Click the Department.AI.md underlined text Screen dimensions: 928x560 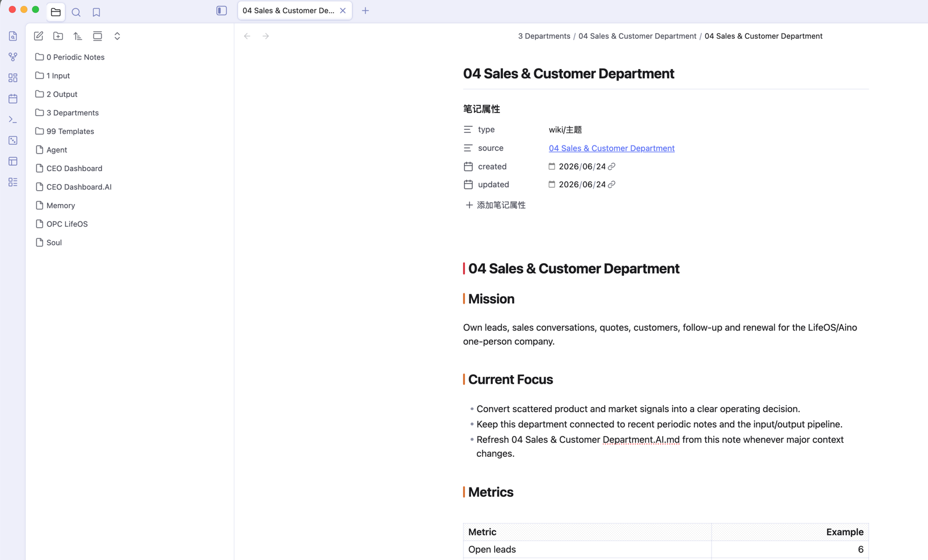click(641, 440)
